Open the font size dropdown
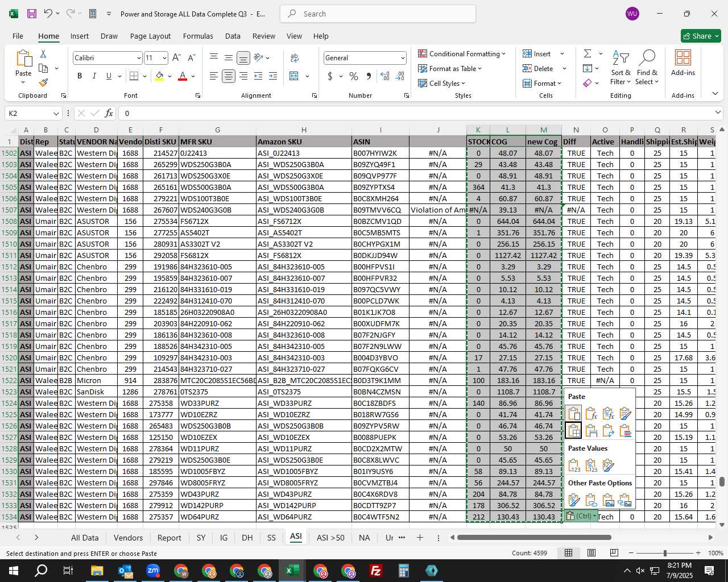This screenshot has height=582, width=728. tap(164, 58)
